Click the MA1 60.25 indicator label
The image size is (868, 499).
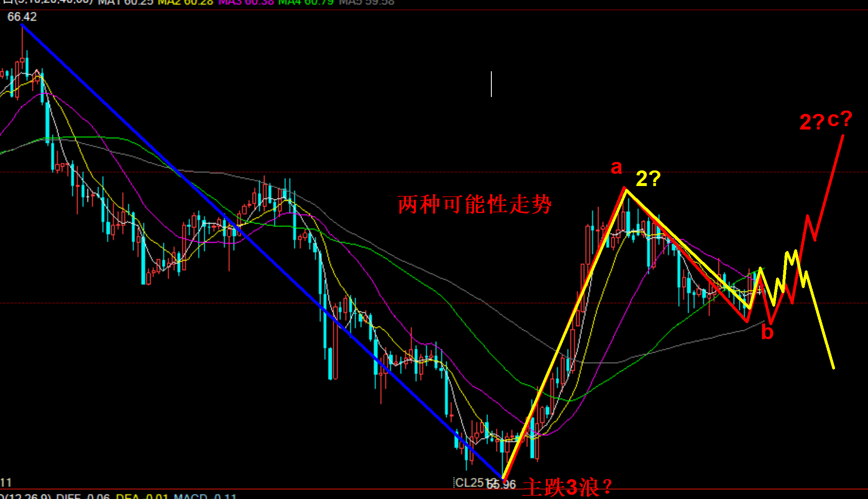click(126, 3)
